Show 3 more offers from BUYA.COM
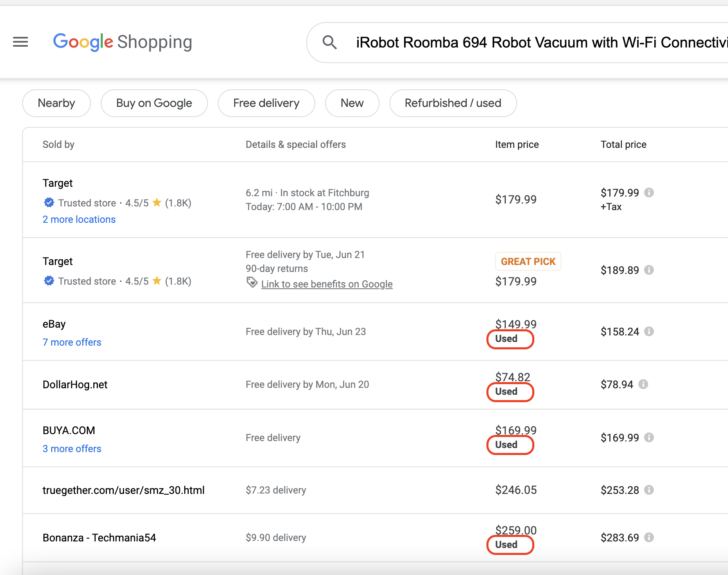The height and width of the screenshot is (575, 728). 72,448
